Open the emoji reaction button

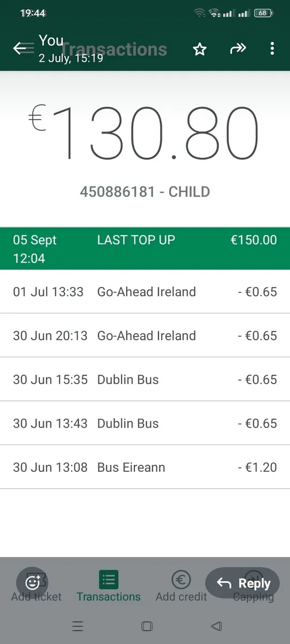(33, 582)
